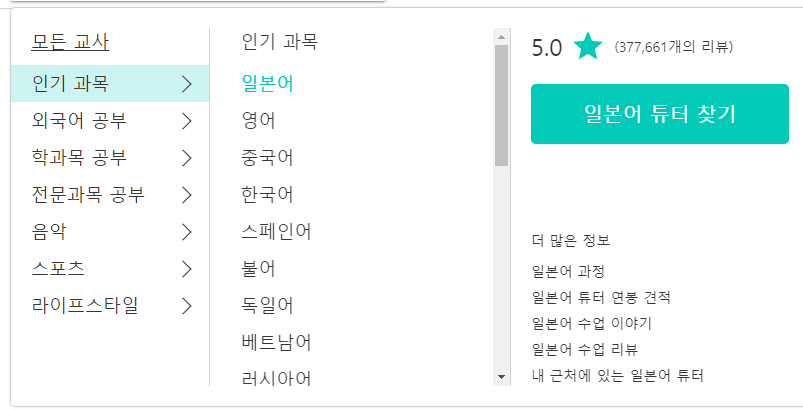
Task: Expand the 학과목 공부 chevron arrow
Action: pos(186,157)
